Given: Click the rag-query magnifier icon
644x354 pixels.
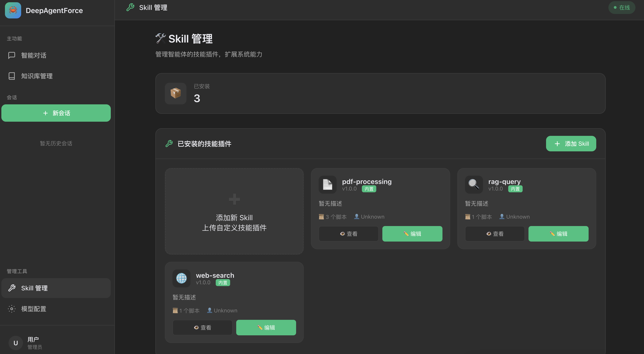Looking at the screenshot, I should coord(474,184).
